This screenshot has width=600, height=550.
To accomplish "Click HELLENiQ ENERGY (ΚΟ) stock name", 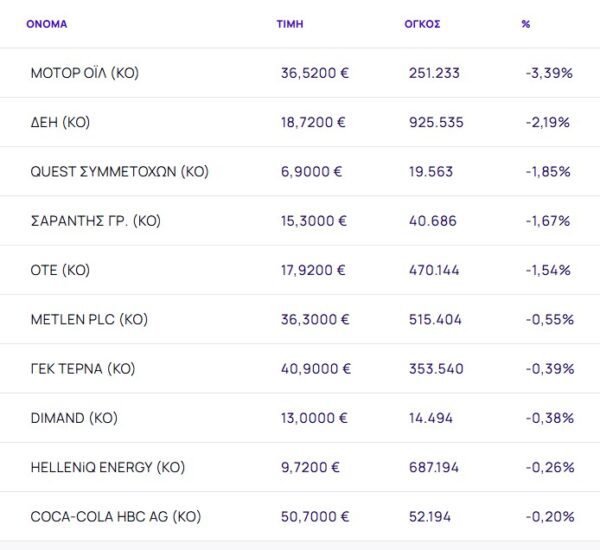I will click(108, 467).
